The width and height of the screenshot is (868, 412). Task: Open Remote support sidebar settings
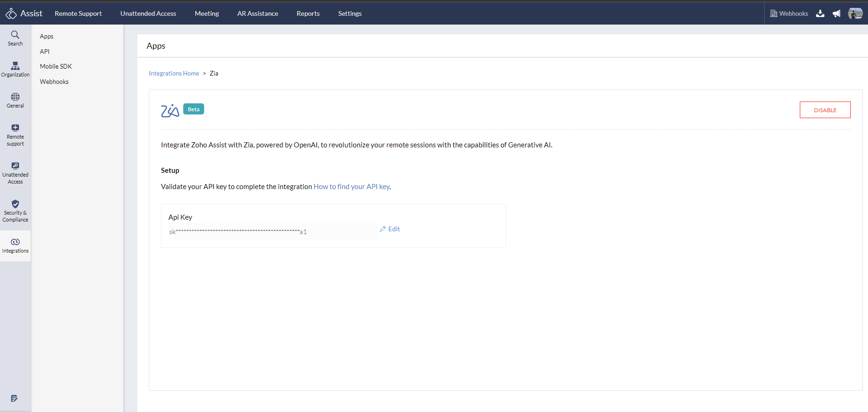point(15,135)
